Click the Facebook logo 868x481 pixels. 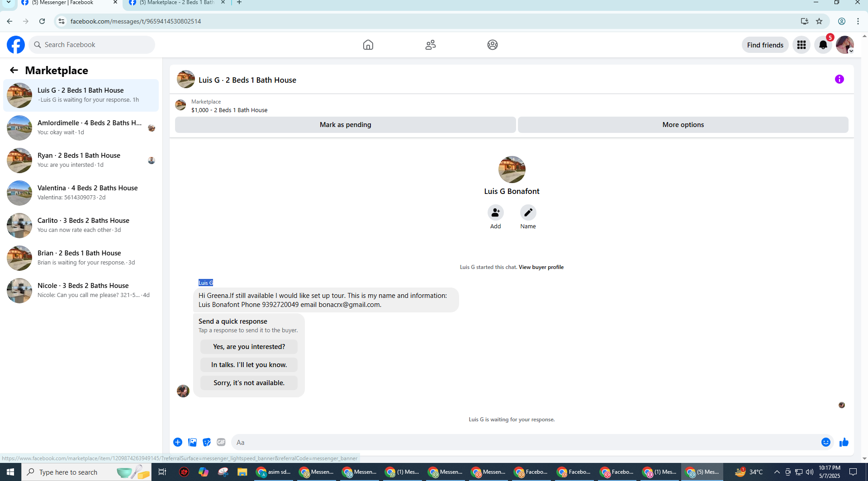(x=16, y=45)
